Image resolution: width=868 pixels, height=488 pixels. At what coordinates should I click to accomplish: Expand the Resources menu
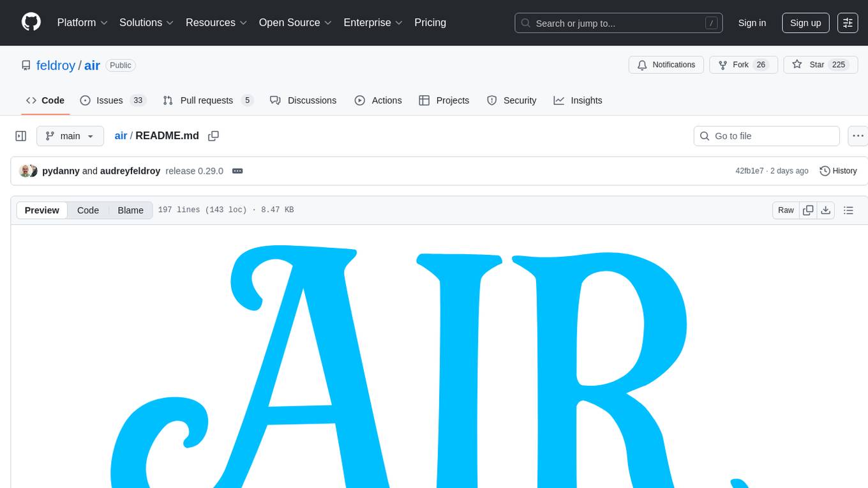pos(216,22)
